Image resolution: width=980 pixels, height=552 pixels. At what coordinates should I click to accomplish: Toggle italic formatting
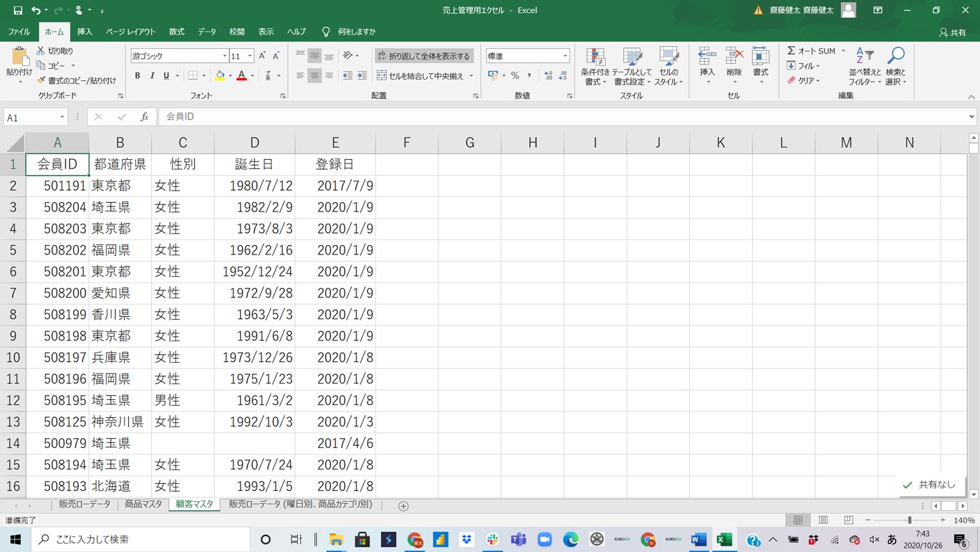[152, 76]
